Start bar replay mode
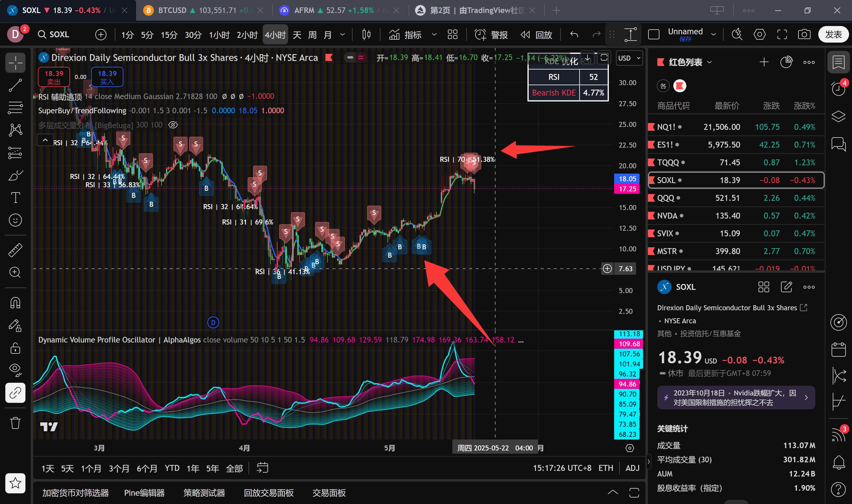This screenshot has width=852, height=504. point(536,35)
